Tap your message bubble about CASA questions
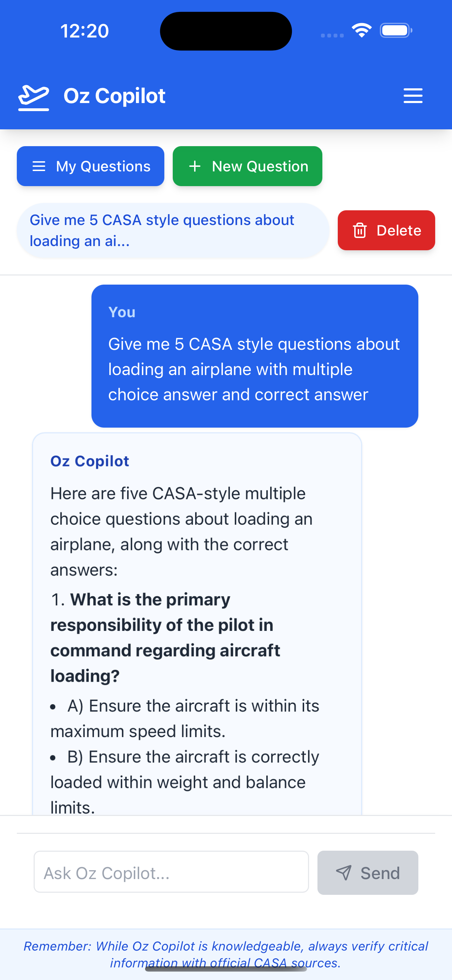Image resolution: width=452 pixels, height=980 pixels. tap(254, 356)
